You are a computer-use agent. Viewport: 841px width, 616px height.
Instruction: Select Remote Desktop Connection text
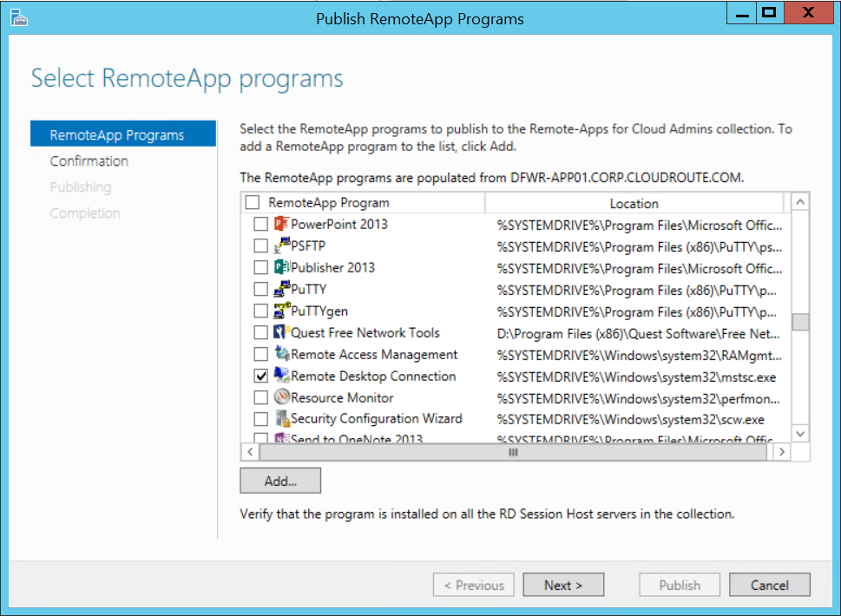(373, 376)
